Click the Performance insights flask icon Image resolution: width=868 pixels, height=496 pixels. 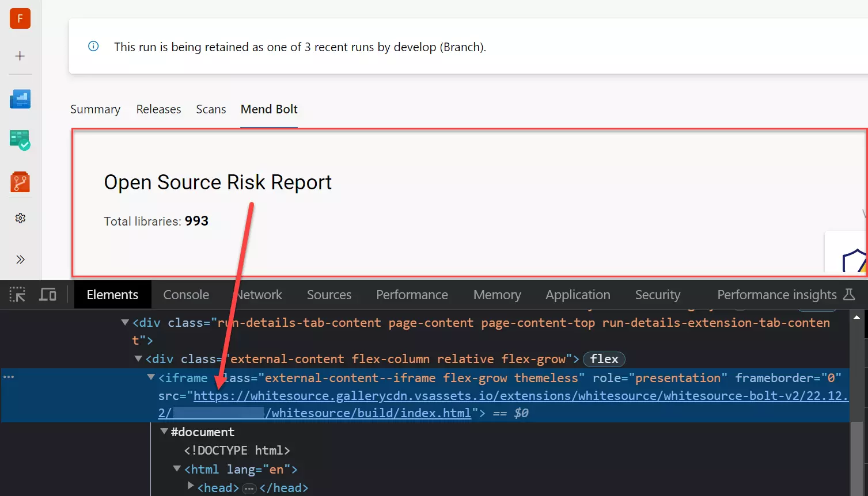pos(849,295)
